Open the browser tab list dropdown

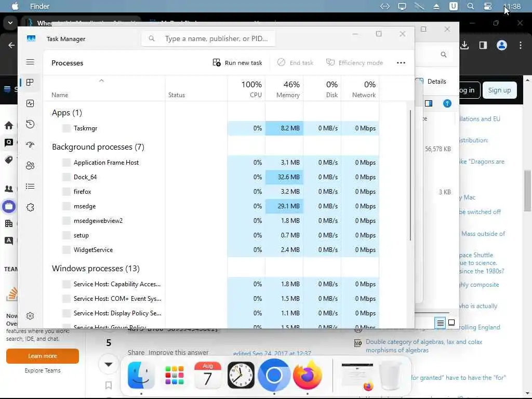click(10, 23)
